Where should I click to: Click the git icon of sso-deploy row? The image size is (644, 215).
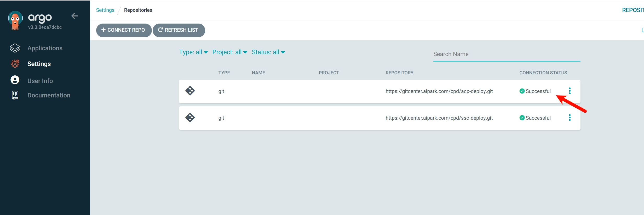(x=190, y=118)
